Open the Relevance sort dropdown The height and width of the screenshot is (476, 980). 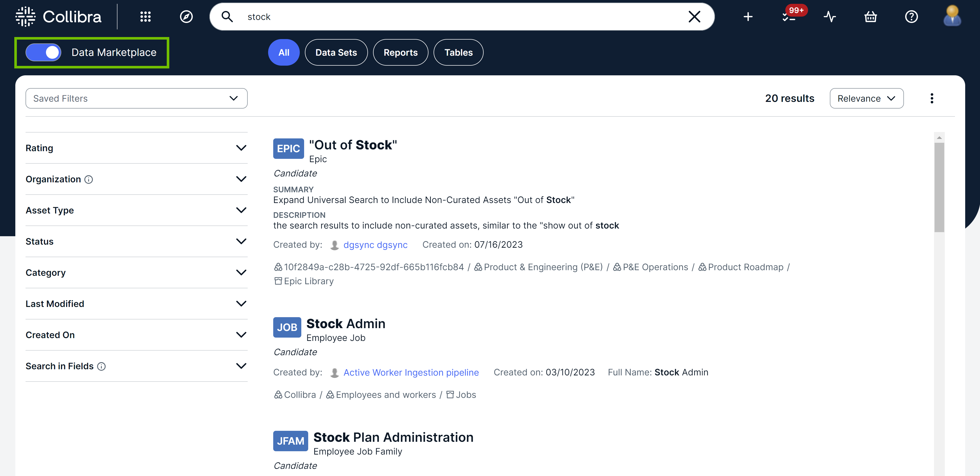[x=867, y=98]
